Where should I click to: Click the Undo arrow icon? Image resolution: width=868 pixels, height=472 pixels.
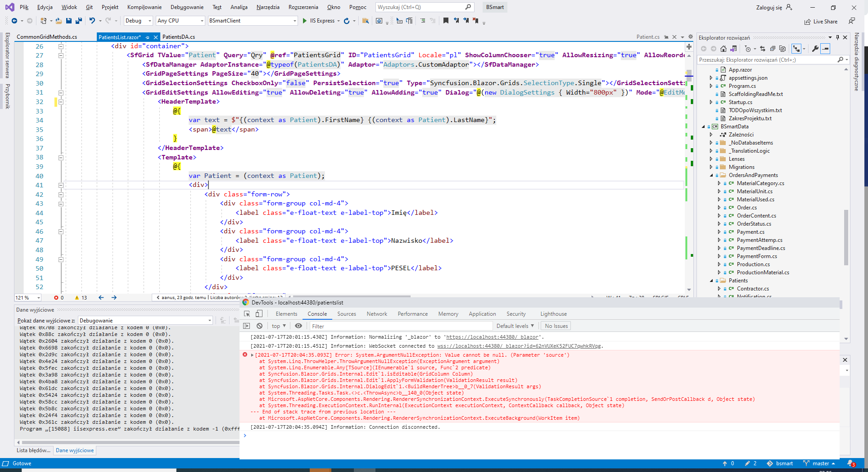92,21
